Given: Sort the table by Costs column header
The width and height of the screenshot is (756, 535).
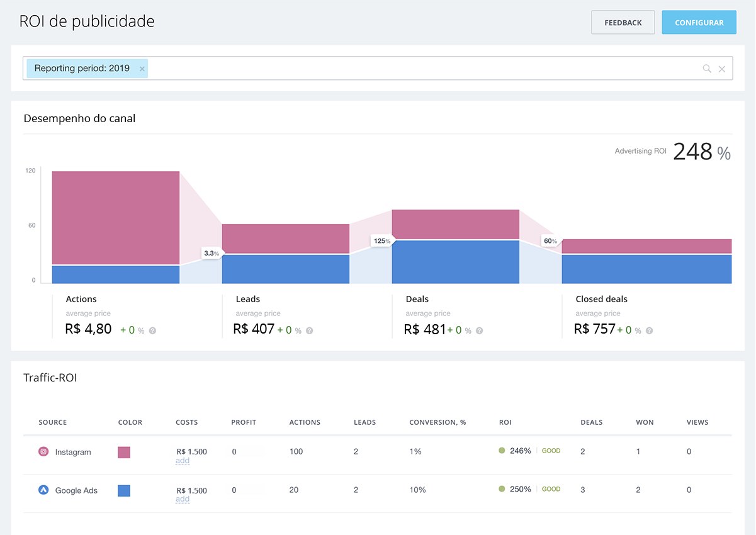Looking at the screenshot, I should (186, 422).
